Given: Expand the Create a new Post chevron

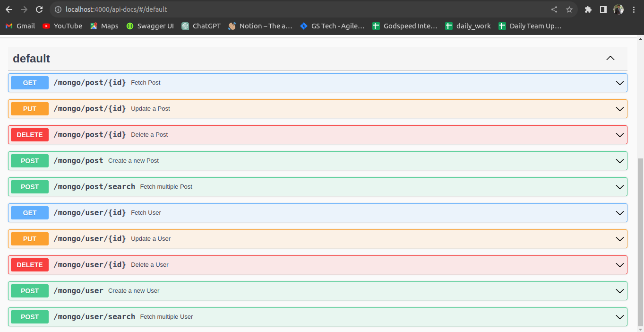Looking at the screenshot, I should pyautogui.click(x=620, y=161).
